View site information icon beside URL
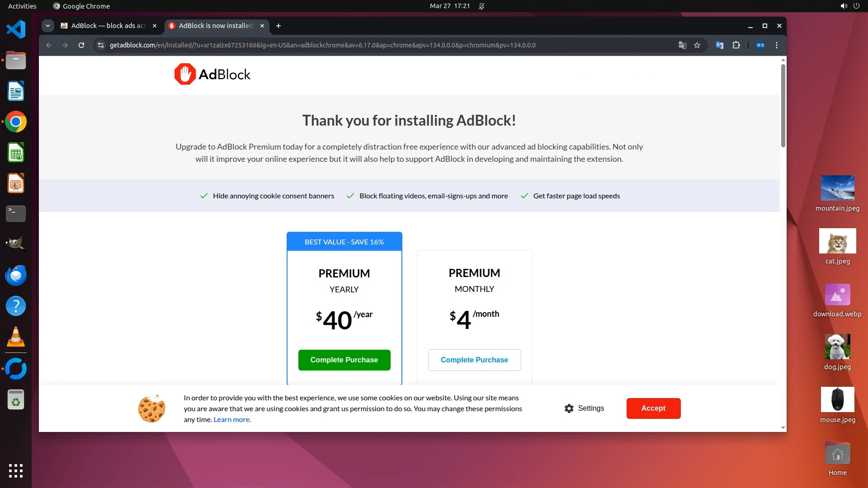Viewport: 868px width, 488px height. pyautogui.click(x=101, y=45)
